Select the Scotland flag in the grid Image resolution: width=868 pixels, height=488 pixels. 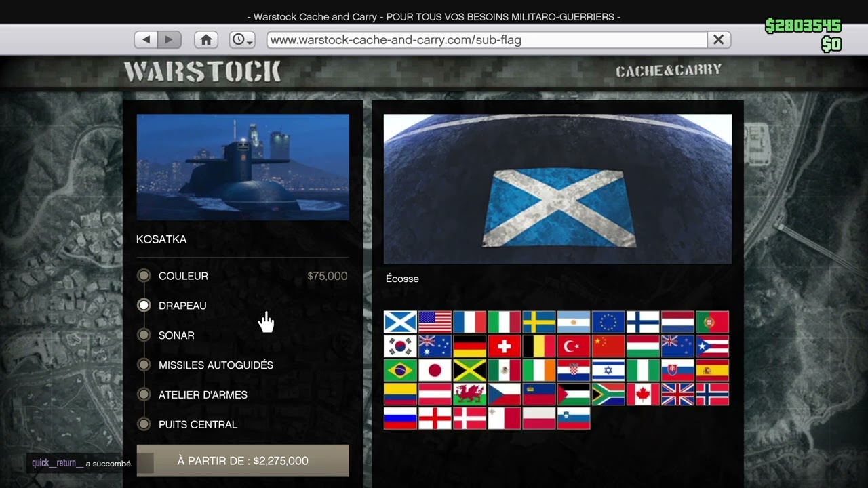pos(400,322)
